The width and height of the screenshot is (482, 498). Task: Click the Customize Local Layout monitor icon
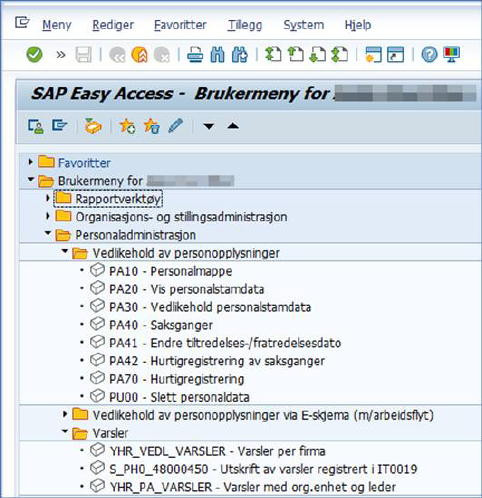(x=452, y=54)
